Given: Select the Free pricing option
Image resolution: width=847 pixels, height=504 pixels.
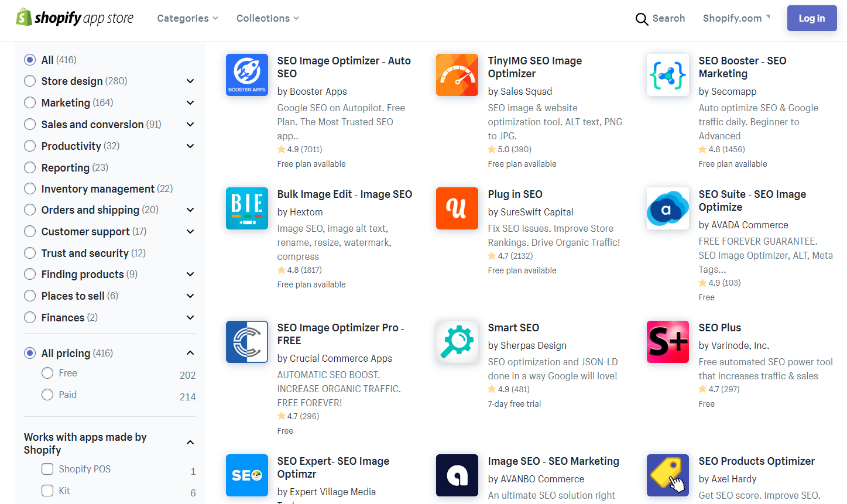Looking at the screenshot, I should pyautogui.click(x=47, y=373).
